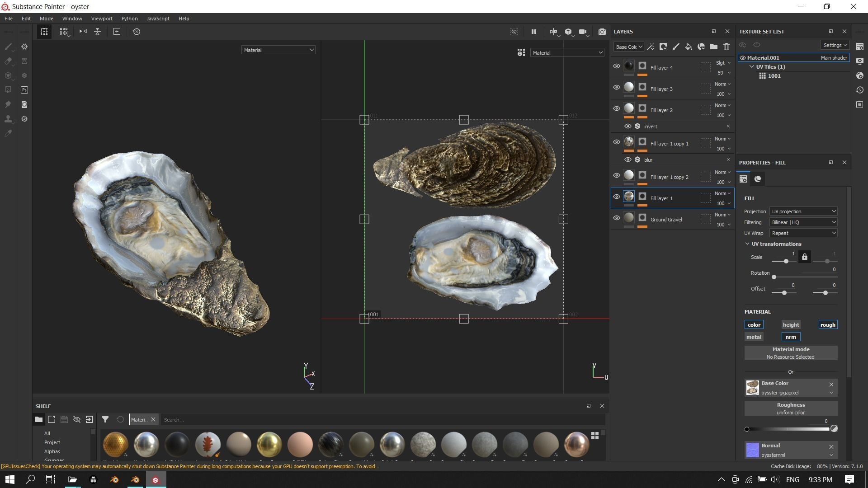Click the perspective cube view icon
Image resolution: width=868 pixels, height=488 pixels.
click(569, 32)
